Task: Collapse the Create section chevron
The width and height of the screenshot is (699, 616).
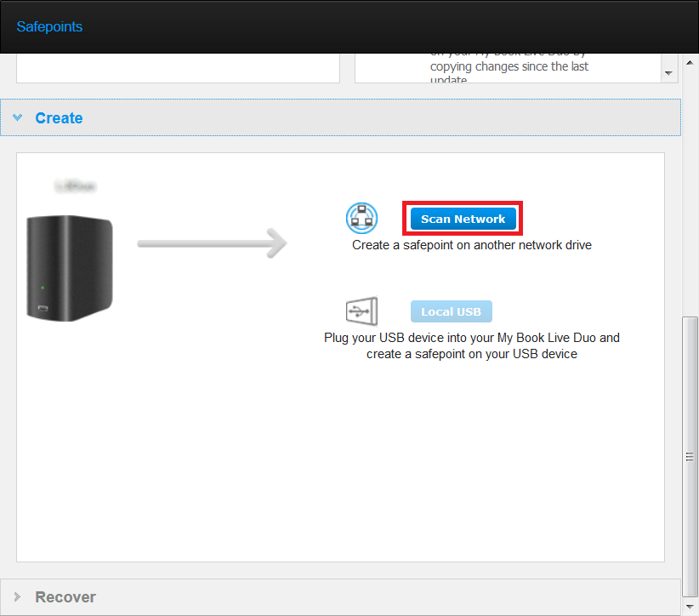Action: (17, 117)
